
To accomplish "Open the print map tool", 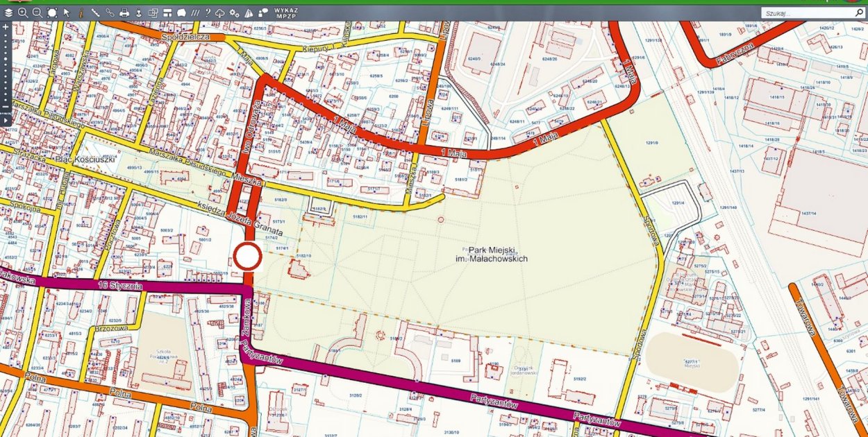I will click(x=124, y=13).
